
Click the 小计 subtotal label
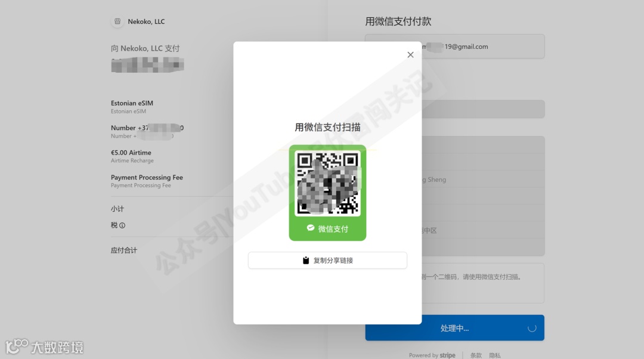[x=117, y=209]
